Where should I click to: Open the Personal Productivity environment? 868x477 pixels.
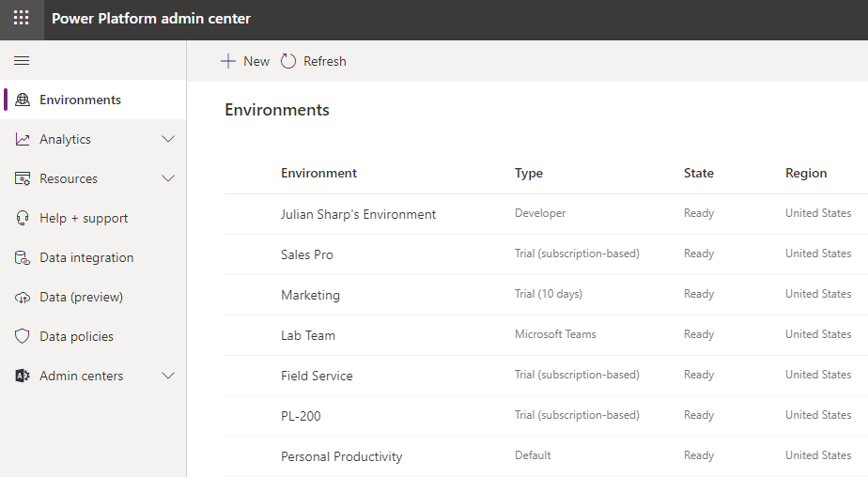(x=342, y=456)
